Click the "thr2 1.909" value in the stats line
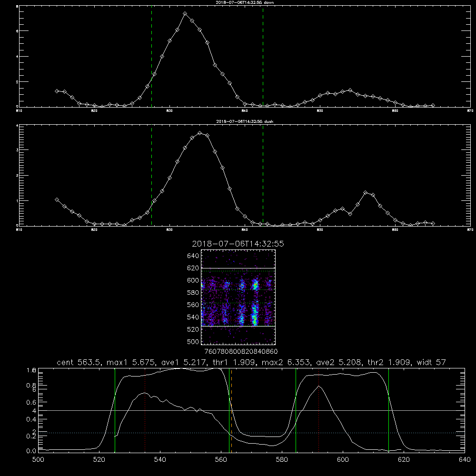The image size is (476, 476). coord(389,362)
